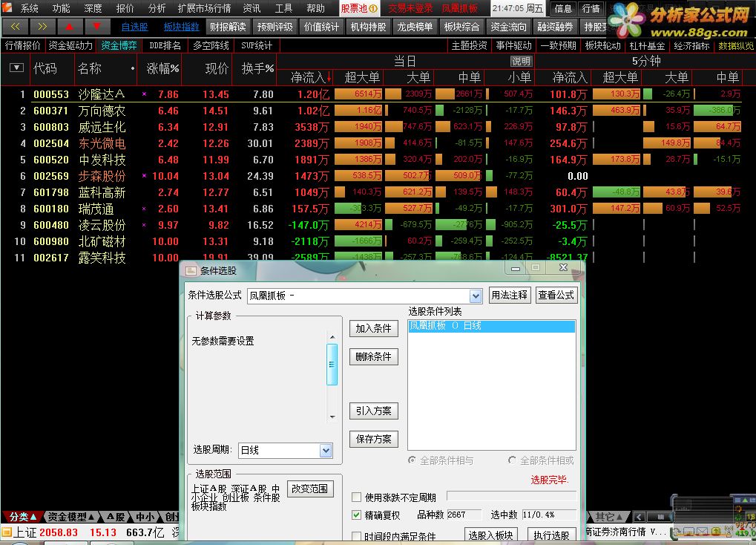Click the small yellow icon before 上证 index
Viewport: 756px width, 545px height.
click(6, 533)
